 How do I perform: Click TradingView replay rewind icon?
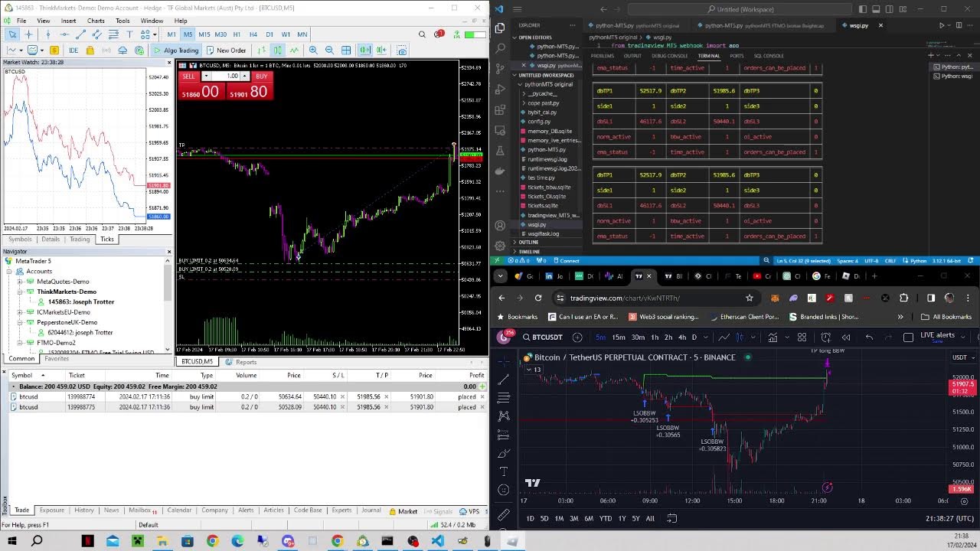point(846,337)
